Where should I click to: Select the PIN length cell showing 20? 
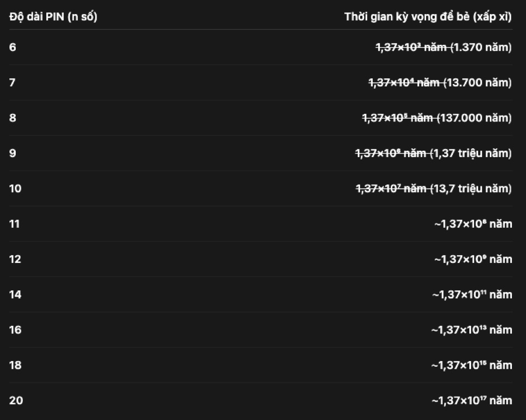coord(16,401)
